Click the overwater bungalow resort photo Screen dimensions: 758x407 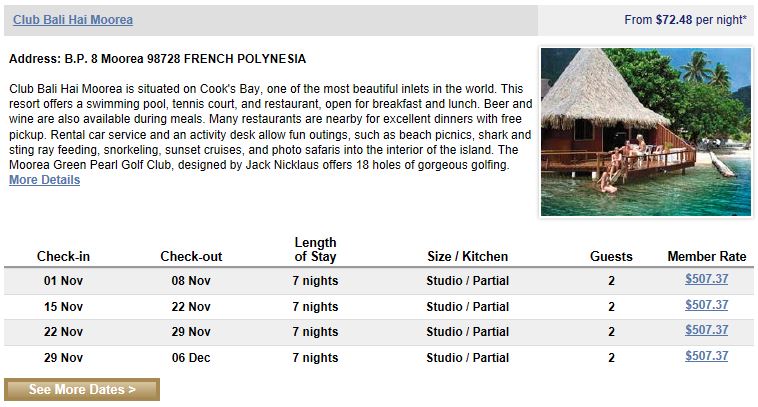646,131
